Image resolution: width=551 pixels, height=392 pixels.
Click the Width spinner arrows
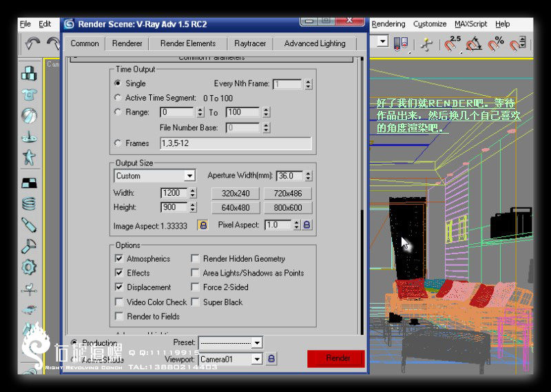193,193
